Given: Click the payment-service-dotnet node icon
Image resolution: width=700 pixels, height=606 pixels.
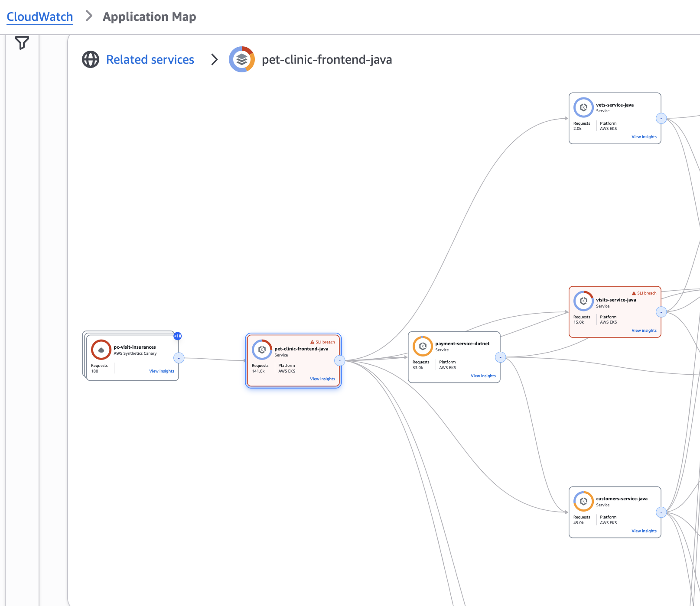Looking at the screenshot, I should coord(423,346).
